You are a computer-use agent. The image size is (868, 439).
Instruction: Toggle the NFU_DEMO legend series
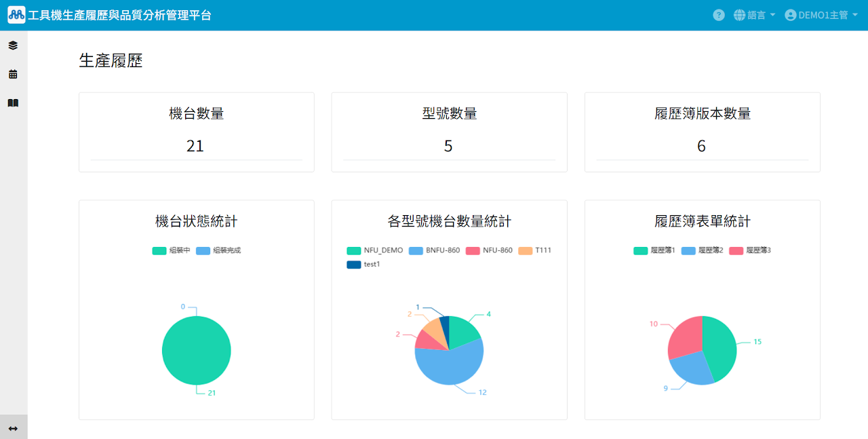coord(375,250)
